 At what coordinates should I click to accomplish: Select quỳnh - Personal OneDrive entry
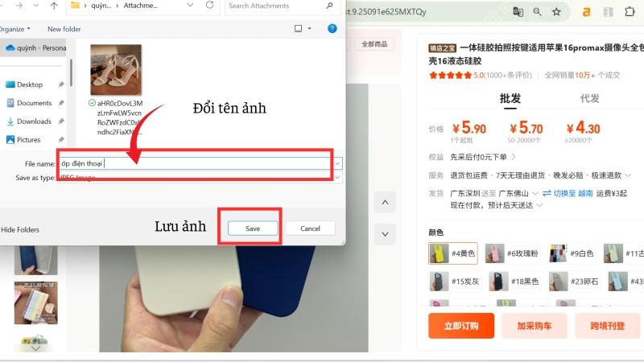35,48
